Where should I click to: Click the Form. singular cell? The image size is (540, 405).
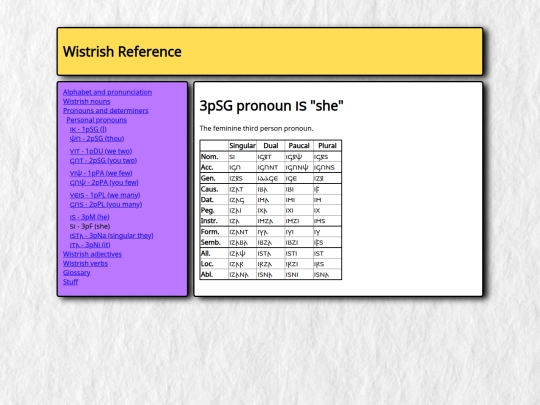coord(242,232)
